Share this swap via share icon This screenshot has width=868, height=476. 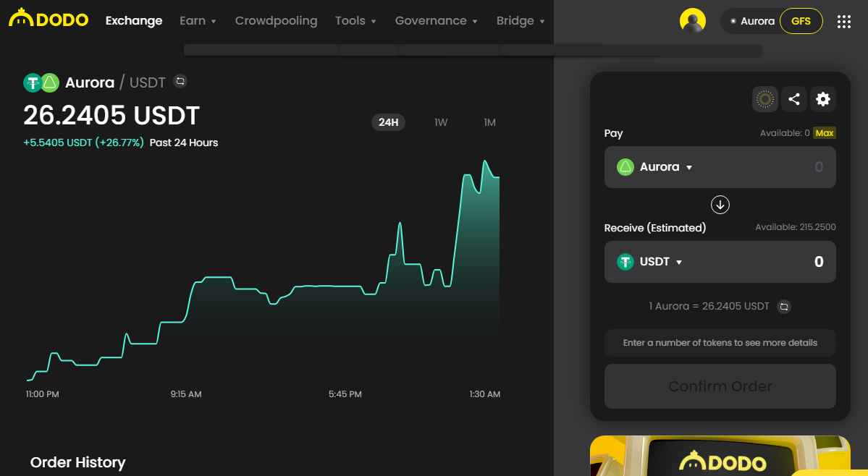[794, 99]
